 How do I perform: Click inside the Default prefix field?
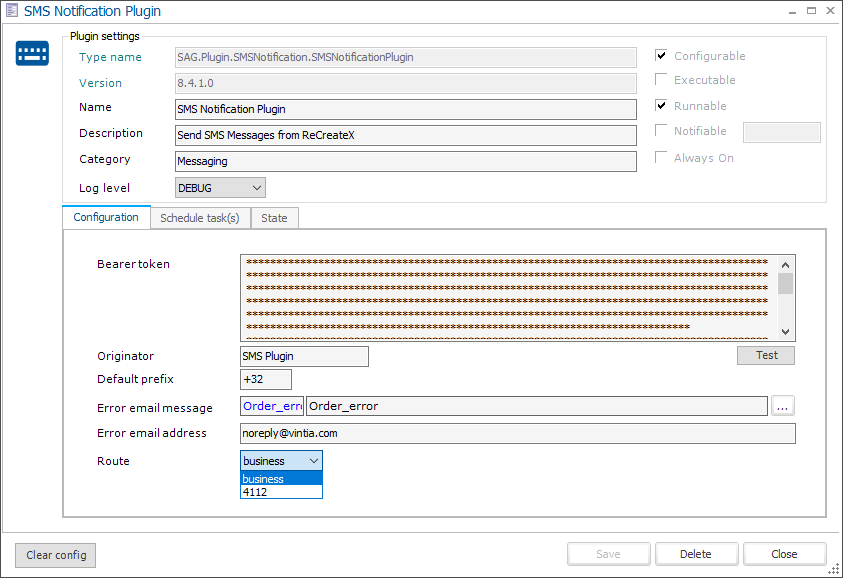click(264, 379)
